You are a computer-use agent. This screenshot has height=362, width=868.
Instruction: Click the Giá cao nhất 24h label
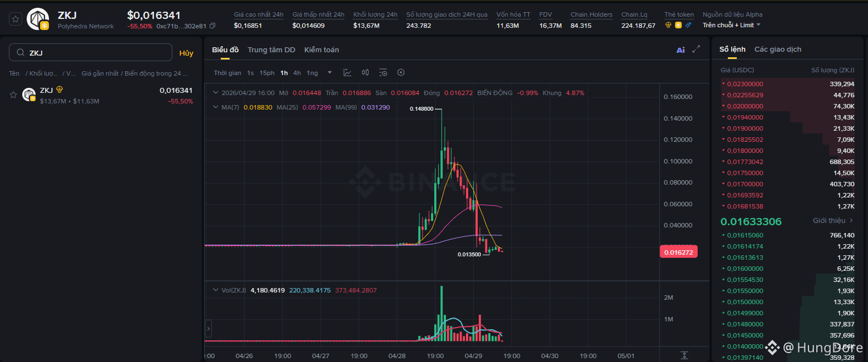259,14
